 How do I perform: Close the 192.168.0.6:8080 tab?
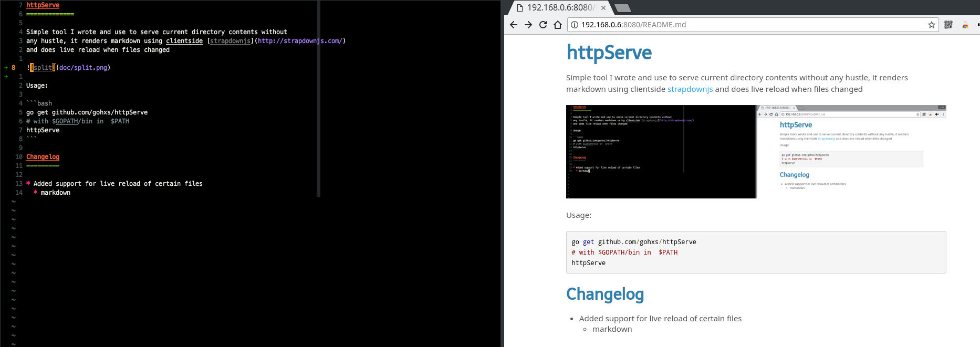click(x=603, y=8)
